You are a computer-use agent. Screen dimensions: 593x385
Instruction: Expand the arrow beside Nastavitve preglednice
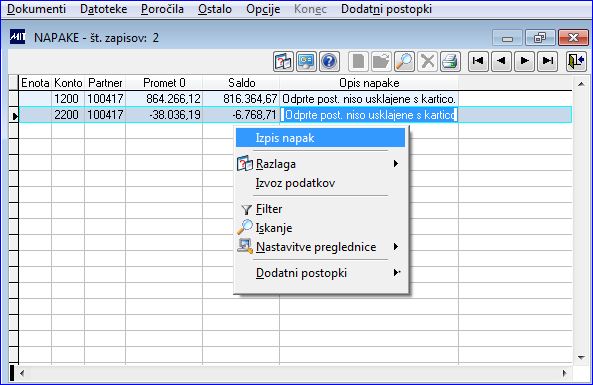[x=396, y=247]
